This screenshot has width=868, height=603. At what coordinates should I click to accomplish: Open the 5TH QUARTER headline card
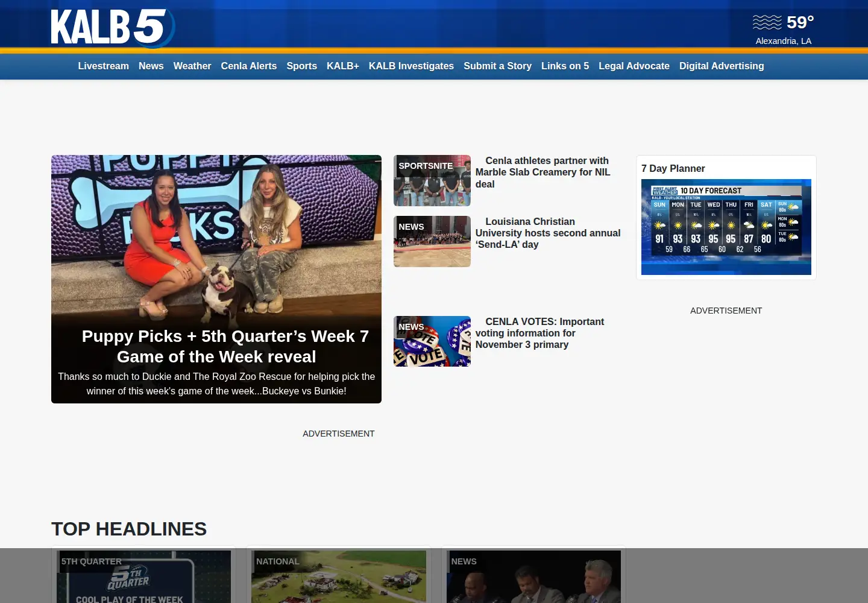point(143,576)
